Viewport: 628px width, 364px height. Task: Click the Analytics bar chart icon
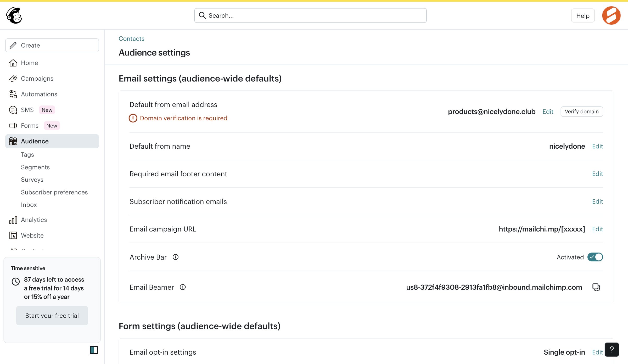click(13, 220)
